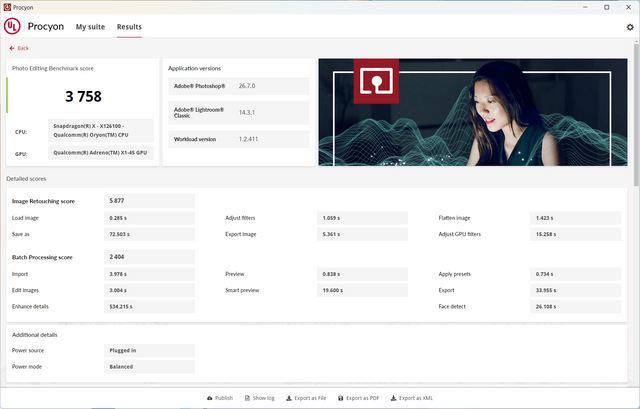Click the Application versions heading
The height and width of the screenshot is (409, 640).
194,68
